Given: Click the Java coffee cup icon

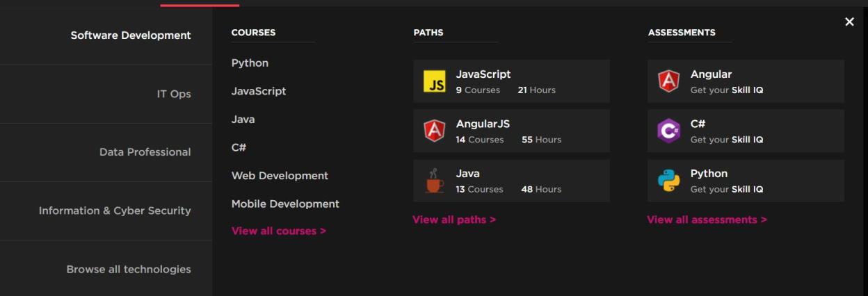Looking at the screenshot, I should pyautogui.click(x=435, y=181).
